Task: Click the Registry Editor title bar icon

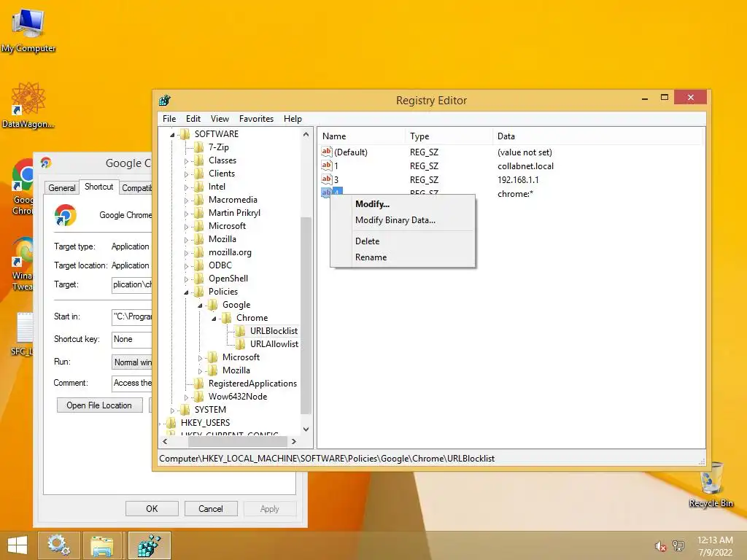Action: coord(165,100)
